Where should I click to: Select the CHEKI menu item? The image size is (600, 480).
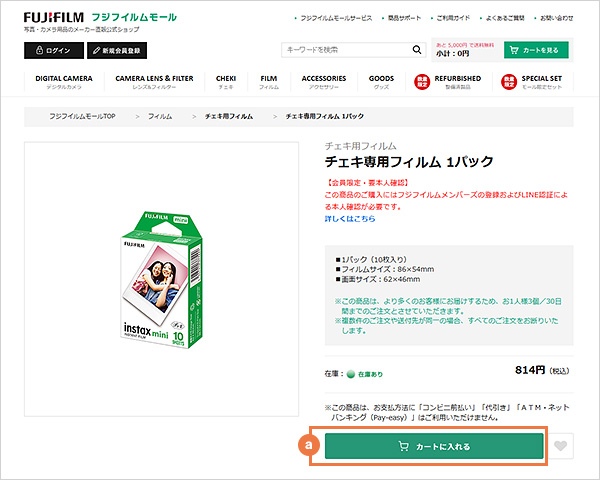[x=225, y=81]
